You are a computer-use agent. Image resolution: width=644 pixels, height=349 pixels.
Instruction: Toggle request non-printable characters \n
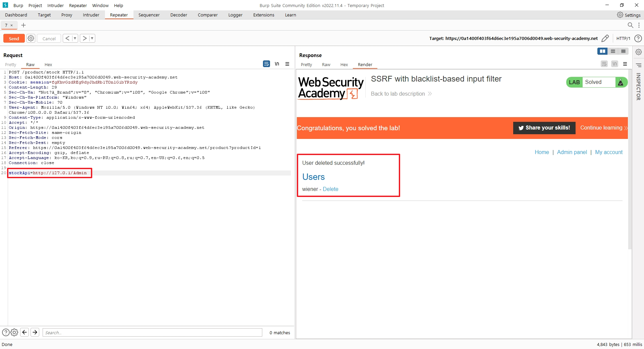tap(277, 64)
